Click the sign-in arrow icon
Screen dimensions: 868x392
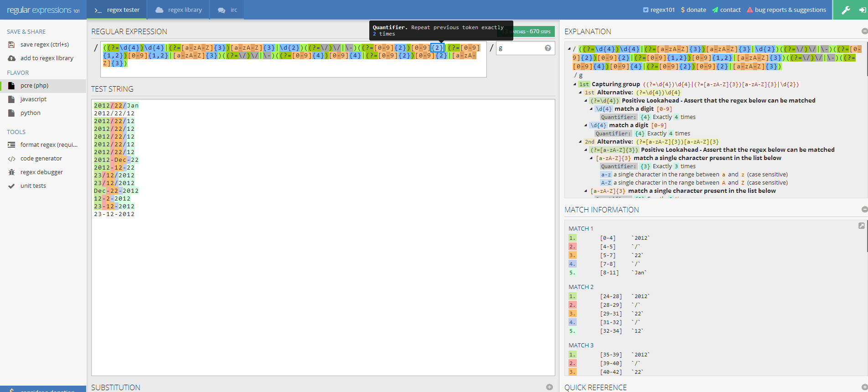(x=862, y=10)
